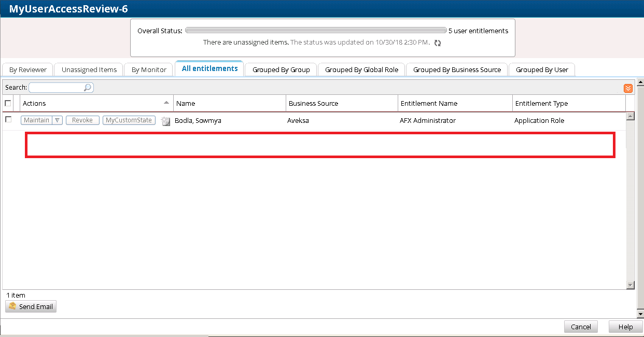Select the By Reviewer tab
644x337 pixels.
tap(28, 69)
